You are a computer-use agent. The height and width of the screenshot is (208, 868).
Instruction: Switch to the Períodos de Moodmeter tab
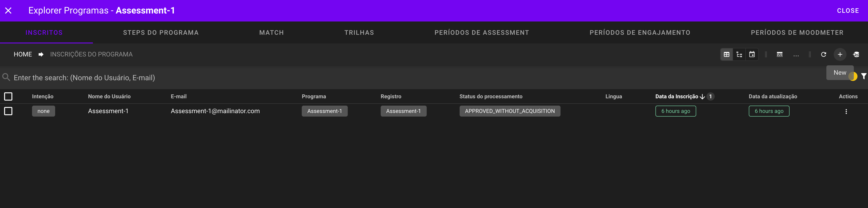click(797, 33)
